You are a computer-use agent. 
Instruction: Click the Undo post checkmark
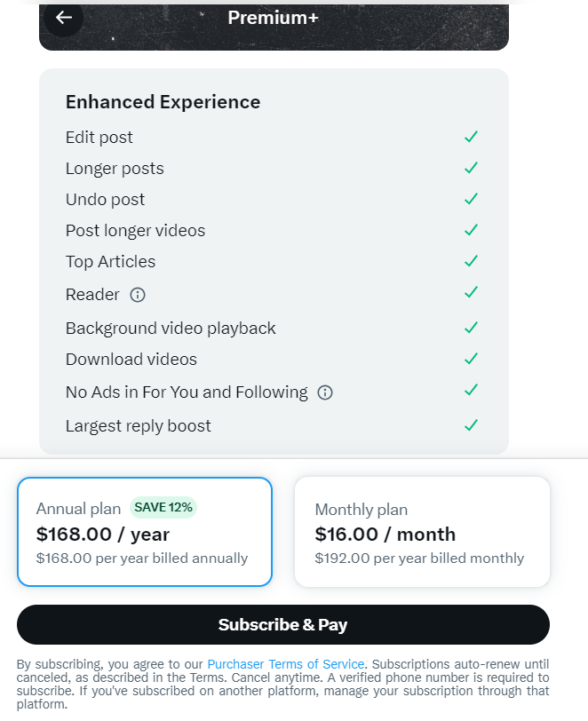point(472,199)
